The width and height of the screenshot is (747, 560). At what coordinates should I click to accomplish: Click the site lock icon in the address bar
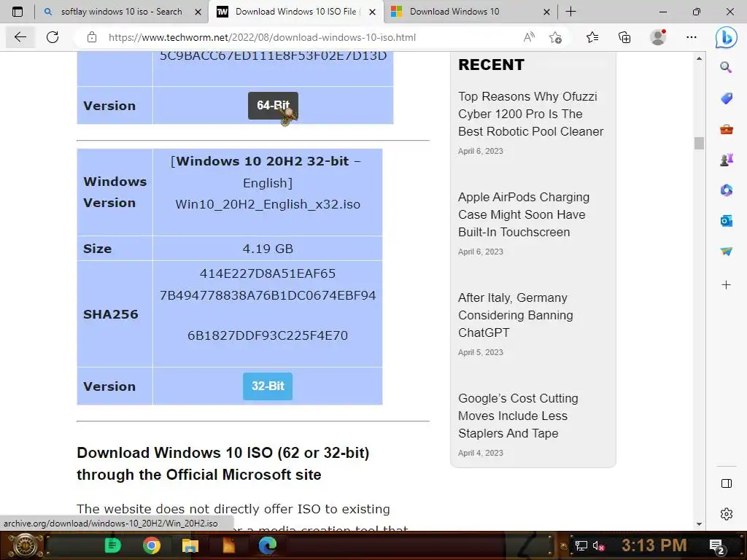(x=92, y=37)
